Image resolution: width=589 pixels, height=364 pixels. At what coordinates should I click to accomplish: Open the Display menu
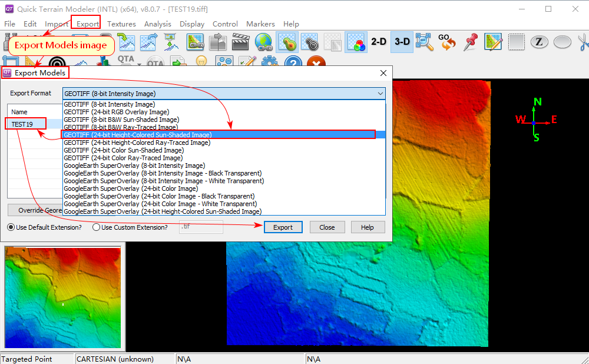coord(192,24)
